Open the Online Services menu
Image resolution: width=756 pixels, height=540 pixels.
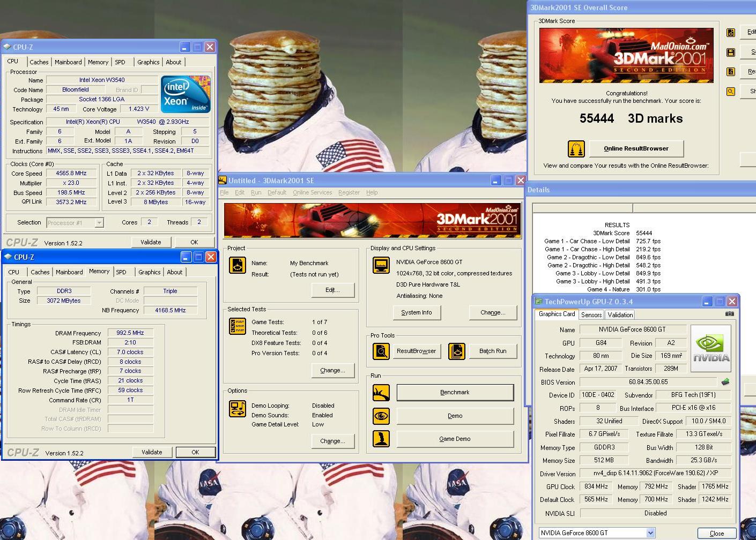pos(313,192)
